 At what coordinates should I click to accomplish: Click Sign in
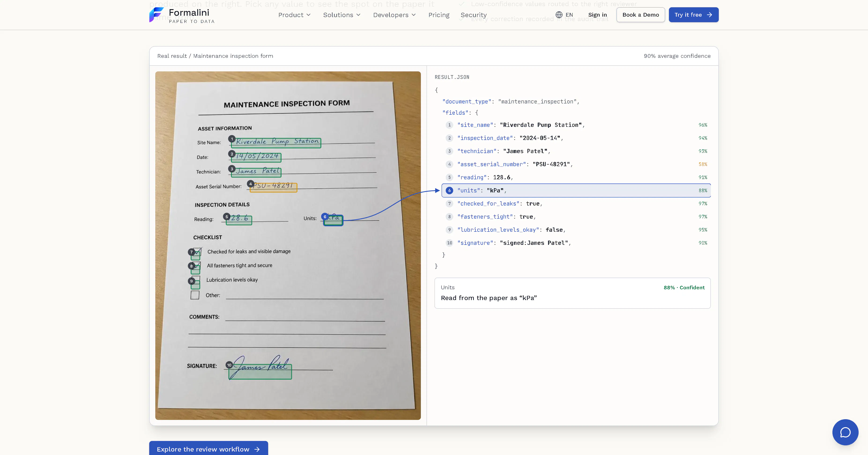click(x=597, y=15)
